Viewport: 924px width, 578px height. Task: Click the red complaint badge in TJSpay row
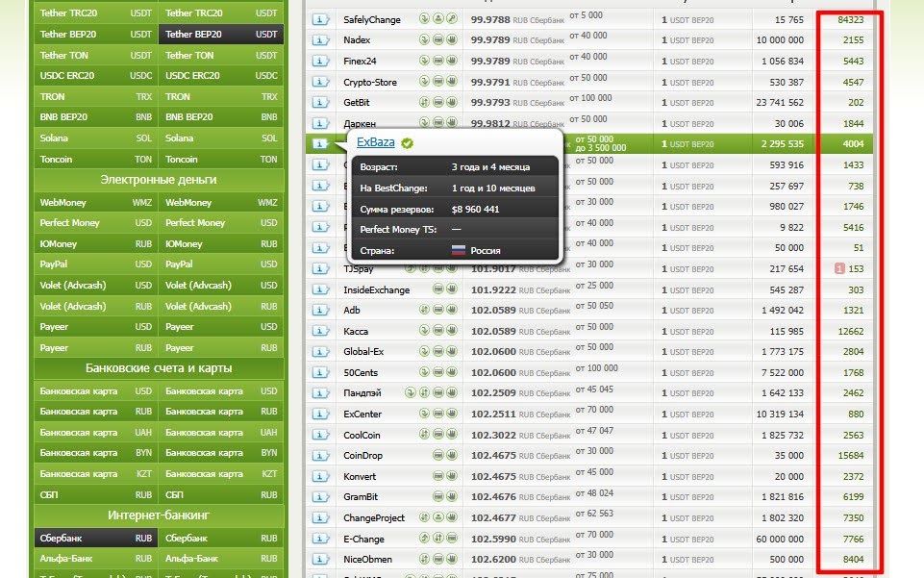tap(839, 268)
